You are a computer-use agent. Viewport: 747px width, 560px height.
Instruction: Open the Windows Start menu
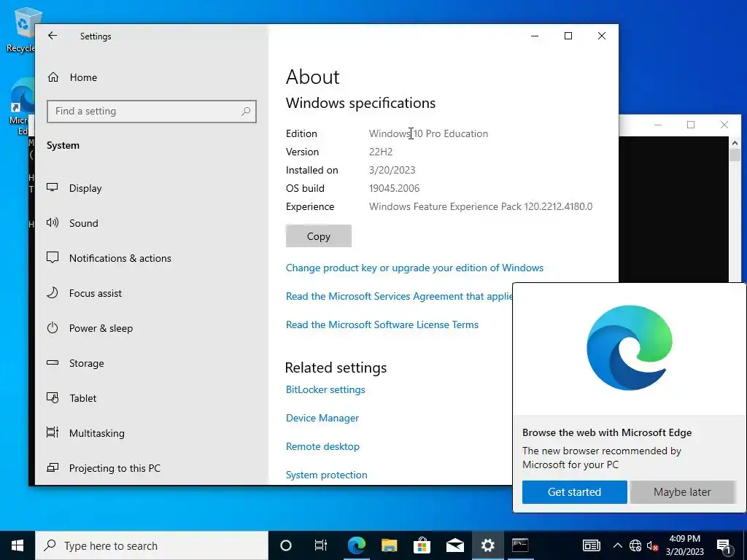pyautogui.click(x=18, y=545)
